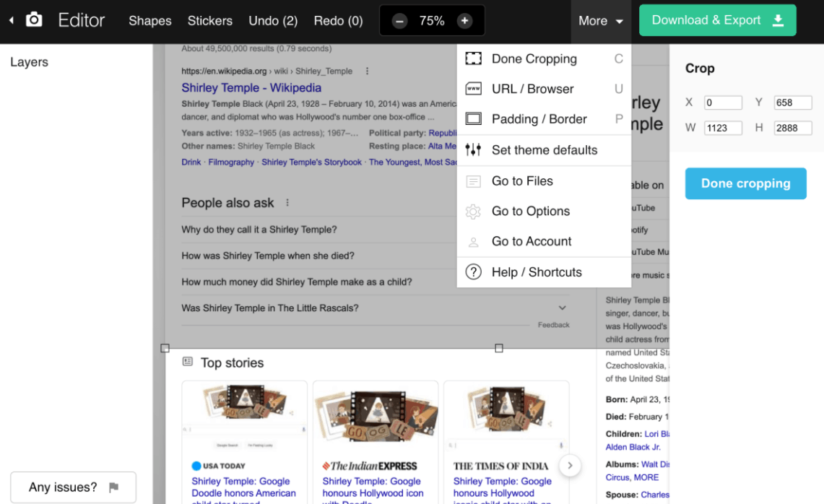824x504 pixels.
Task: Click the blue Done cropping button
Action: pos(745,183)
